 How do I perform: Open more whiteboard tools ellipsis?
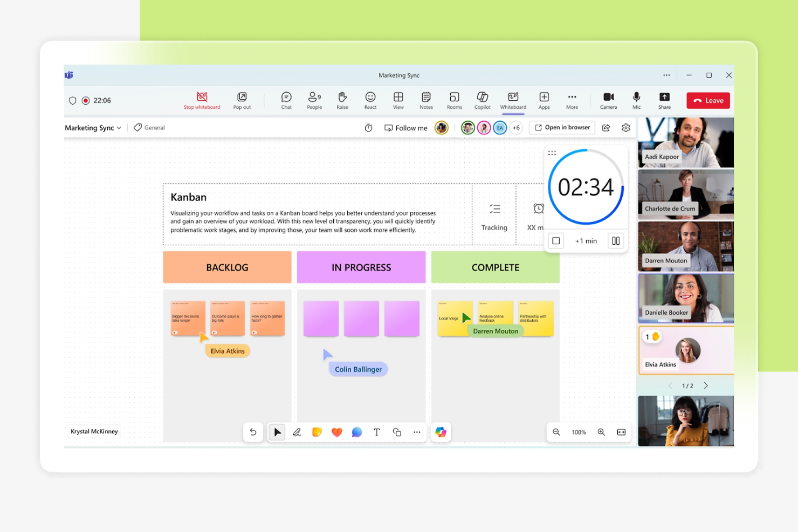pyautogui.click(x=417, y=432)
